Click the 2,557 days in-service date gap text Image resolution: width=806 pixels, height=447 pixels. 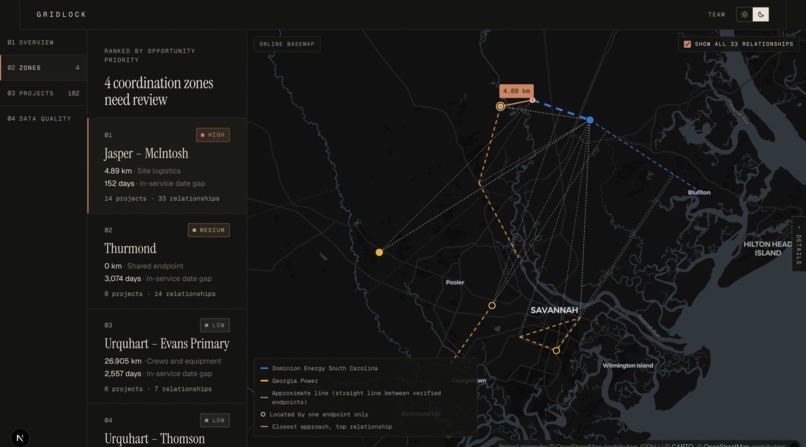pos(158,374)
